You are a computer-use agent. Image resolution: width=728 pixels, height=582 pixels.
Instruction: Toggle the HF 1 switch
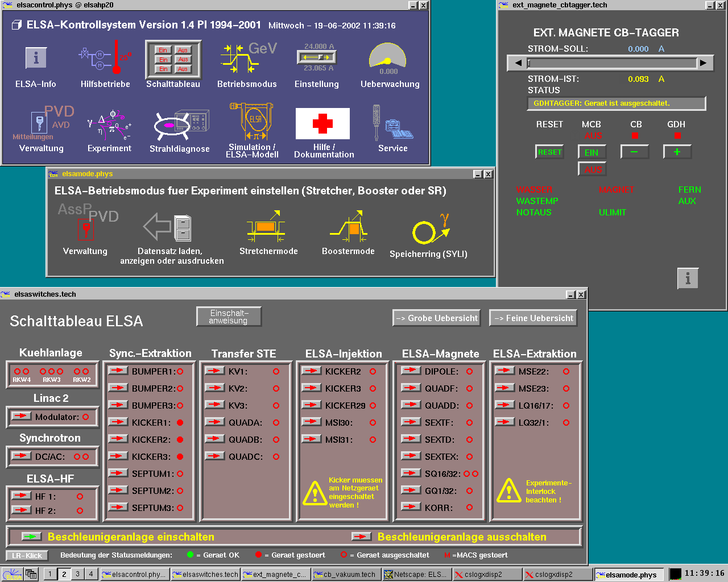(x=21, y=496)
